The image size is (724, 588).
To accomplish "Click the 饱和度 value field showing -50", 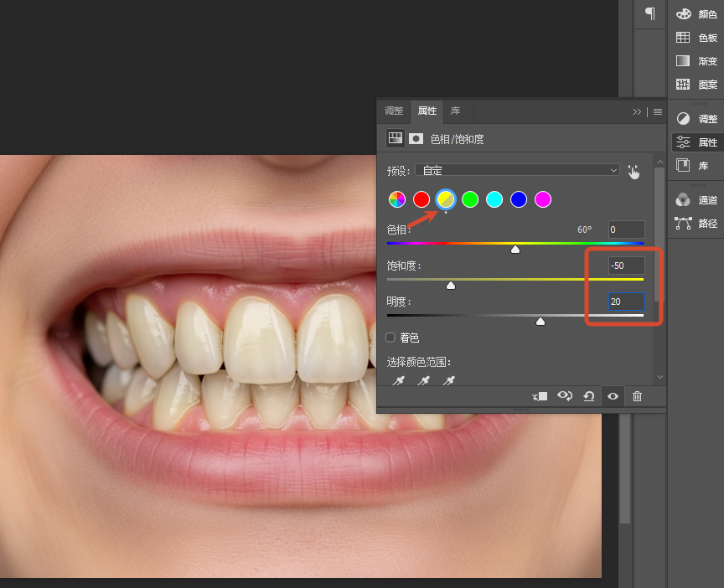I will tap(626, 266).
